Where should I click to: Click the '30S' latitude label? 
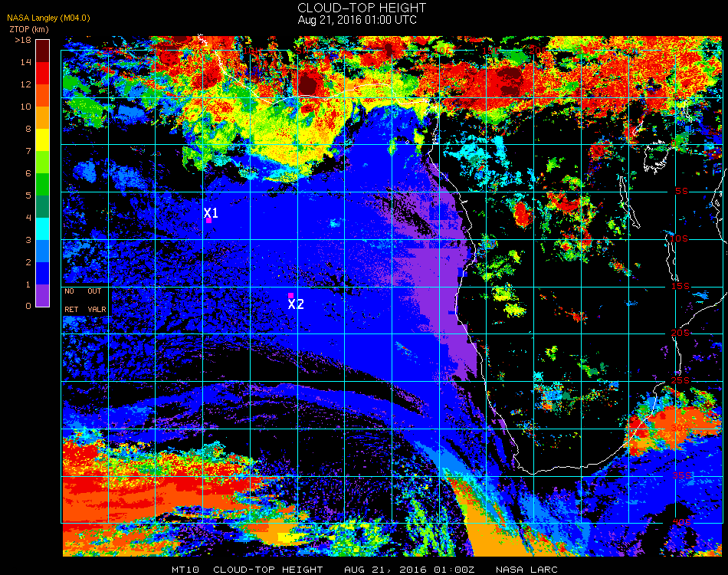pos(680,428)
